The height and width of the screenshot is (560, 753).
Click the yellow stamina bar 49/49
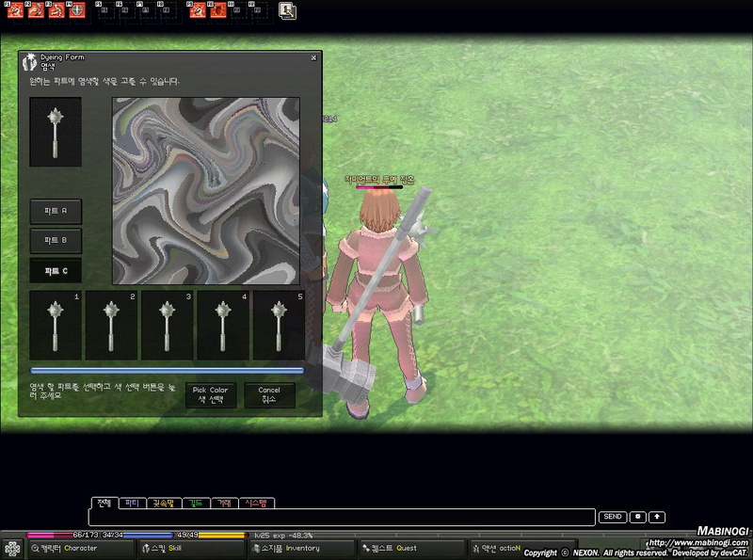pyautogui.click(x=211, y=535)
